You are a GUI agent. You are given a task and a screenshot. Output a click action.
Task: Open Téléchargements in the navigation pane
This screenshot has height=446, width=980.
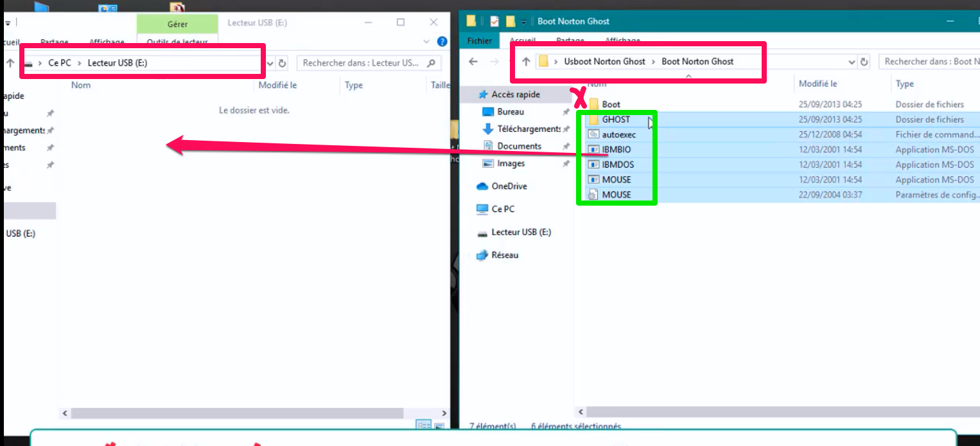529,129
